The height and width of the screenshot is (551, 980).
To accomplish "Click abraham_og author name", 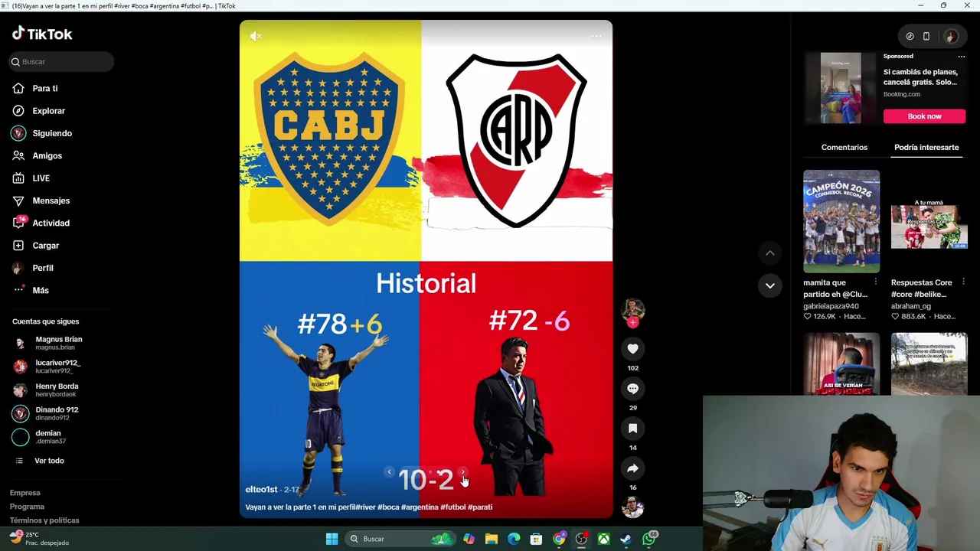I will click(910, 306).
